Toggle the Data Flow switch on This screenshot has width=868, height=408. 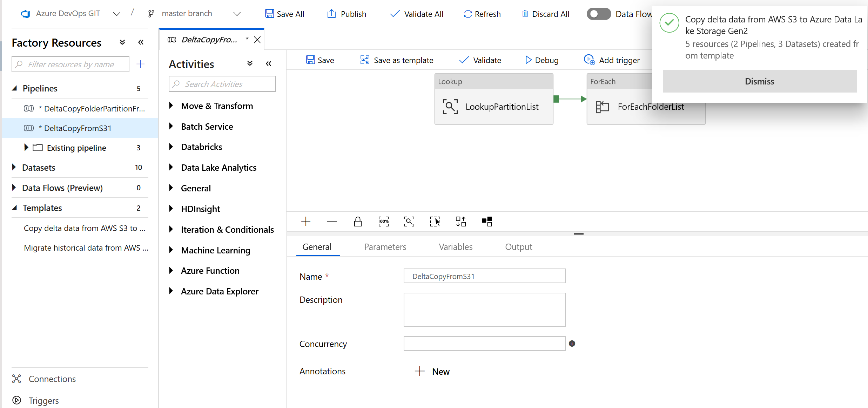coord(597,14)
